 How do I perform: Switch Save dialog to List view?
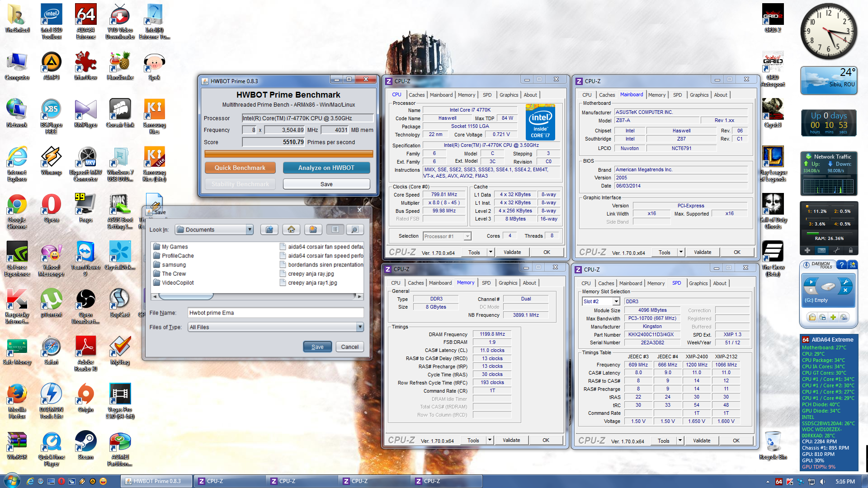coord(335,230)
